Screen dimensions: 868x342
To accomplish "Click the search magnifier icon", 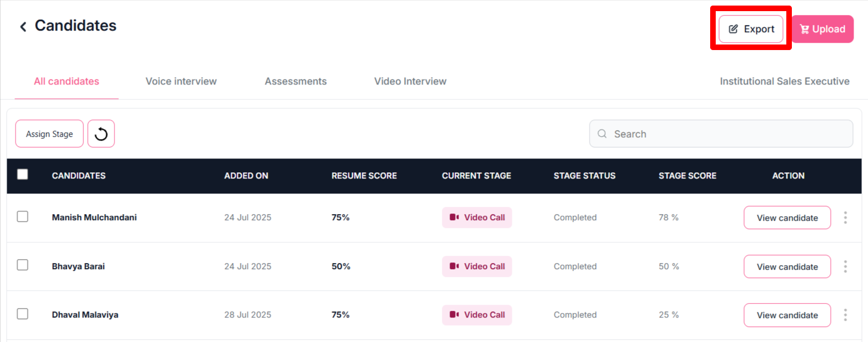I will pyautogui.click(x=602, y=134).
